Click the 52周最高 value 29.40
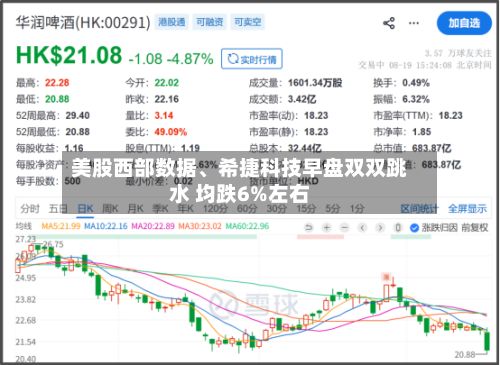500x365 pixels. (x=78, y=116)
